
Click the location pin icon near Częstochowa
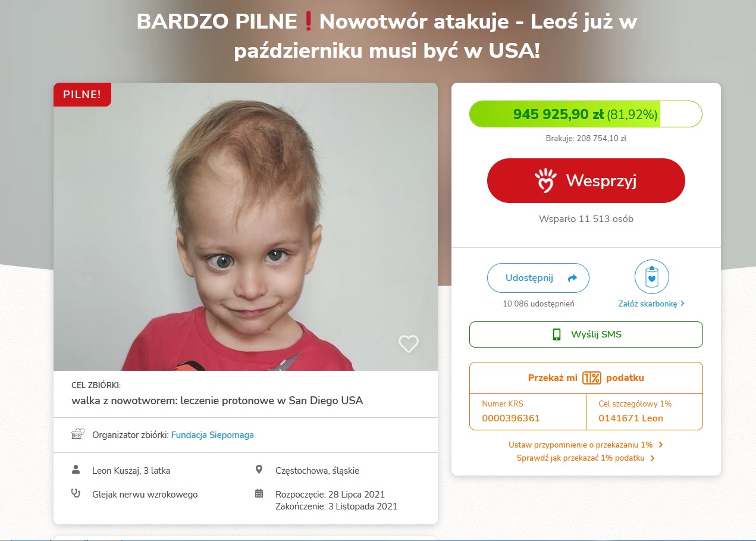[259, 470]
